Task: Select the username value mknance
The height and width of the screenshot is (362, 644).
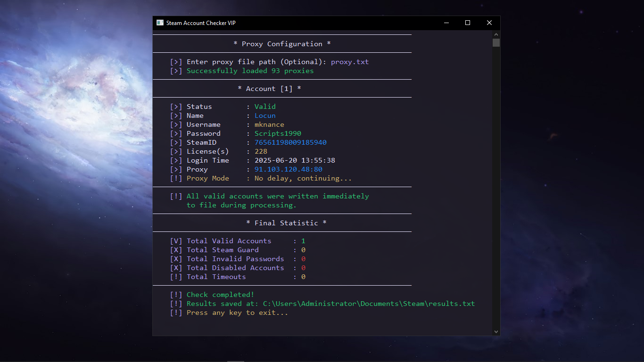Action: pyautogui.click(x=269, y=124)
